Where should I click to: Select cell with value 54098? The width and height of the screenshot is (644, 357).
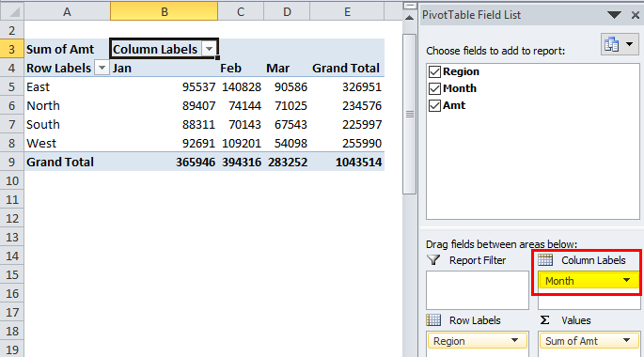point(287,144)
